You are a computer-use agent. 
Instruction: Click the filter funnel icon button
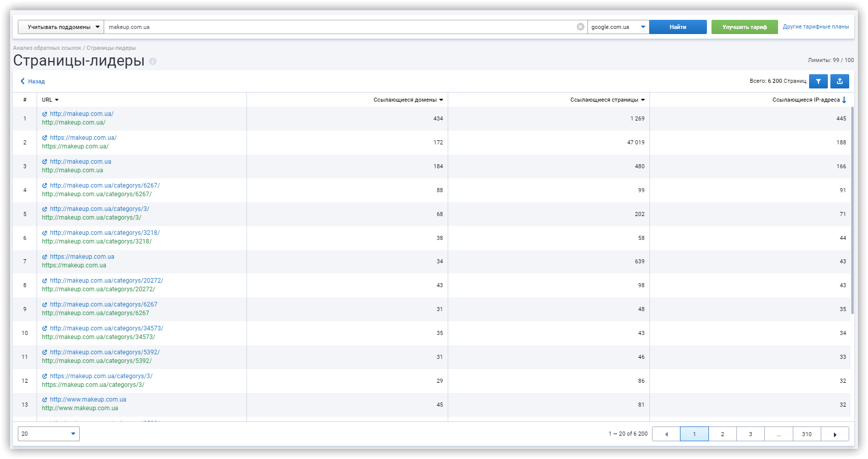[818, 81]
